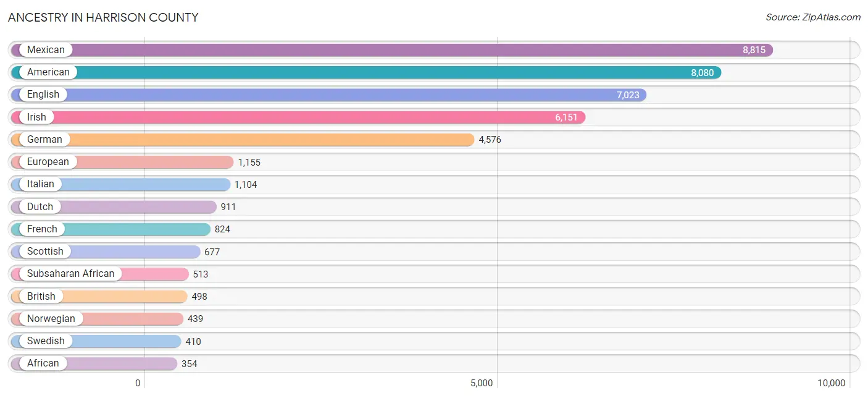Image resolution: width=868 pixels, height=398 pixels.
Task: Select the American ancestry bar
Action: click(x=366, y=72)
